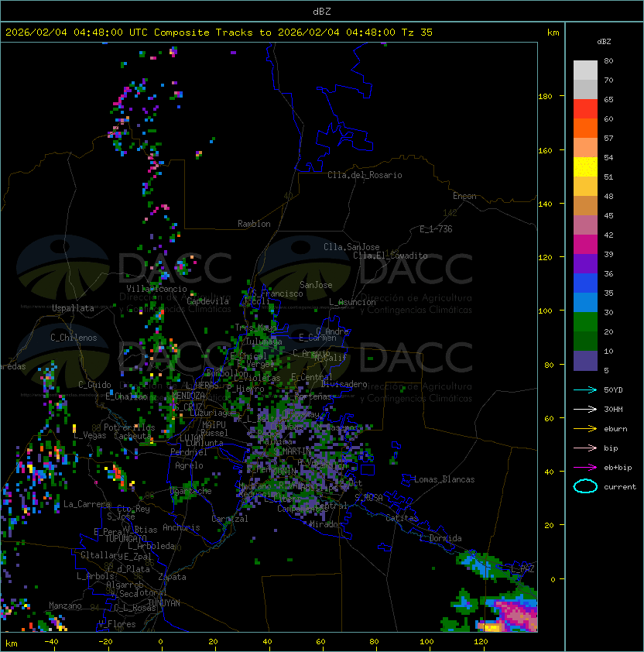644x652 pixels.
Task: Click the 'Potrerillos' map label
Action: [x=129, y=427]
